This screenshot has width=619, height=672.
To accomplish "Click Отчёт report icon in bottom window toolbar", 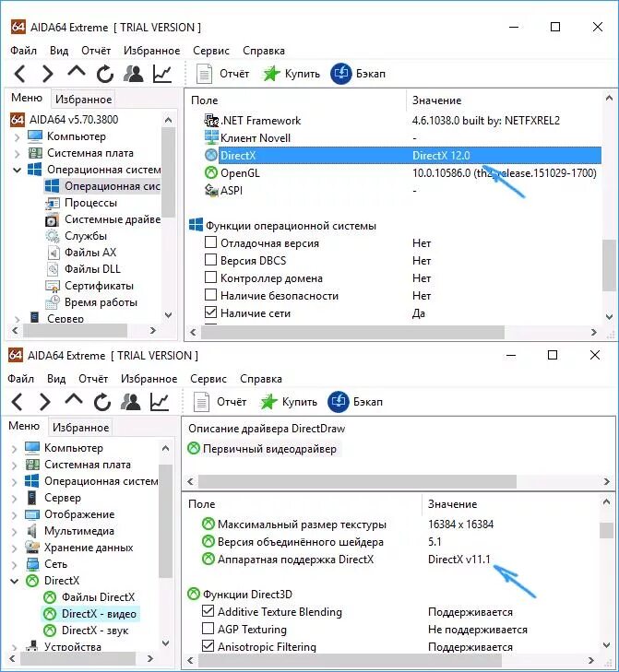I will 201,402.
